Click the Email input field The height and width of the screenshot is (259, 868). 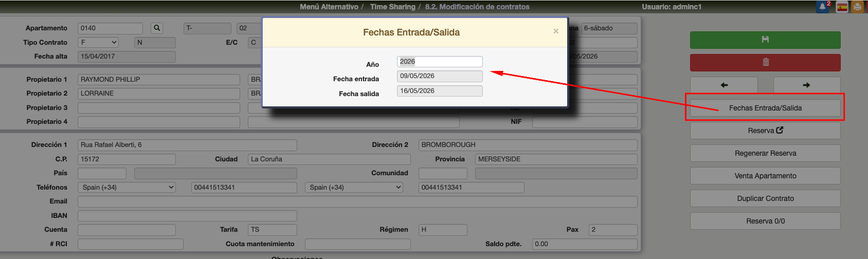pos(357,201)
